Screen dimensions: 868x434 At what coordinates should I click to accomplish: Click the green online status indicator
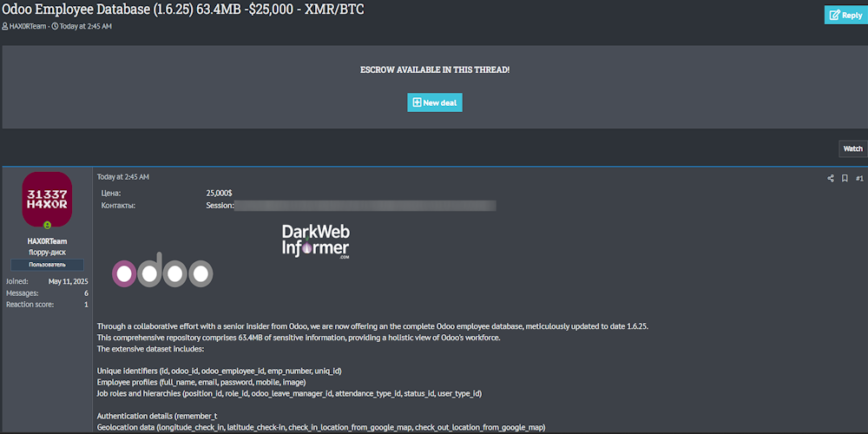[47, 225]
